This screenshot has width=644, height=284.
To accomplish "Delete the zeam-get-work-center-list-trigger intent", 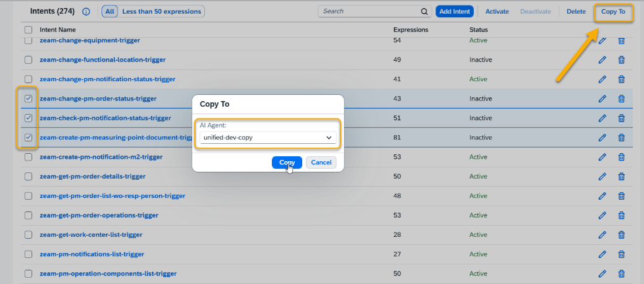I will click(x=622, y=235).
